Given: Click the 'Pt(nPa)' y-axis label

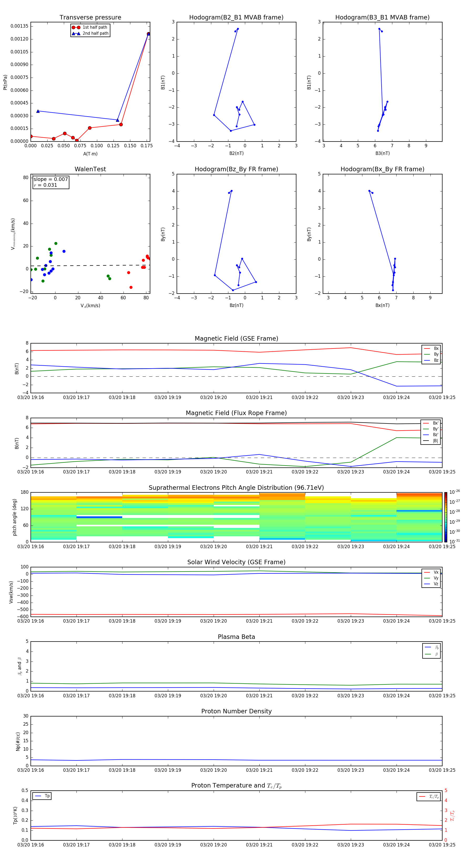Looking at the screenshot, I should point(5,82).
